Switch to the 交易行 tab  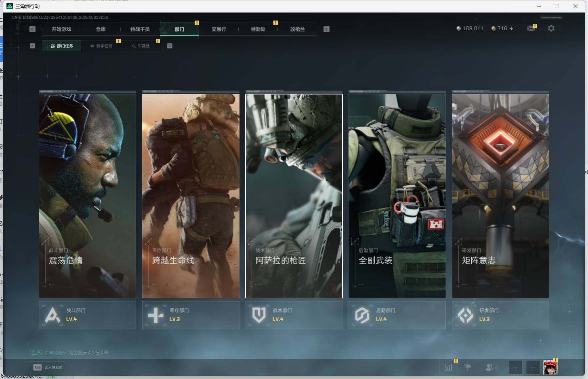tap(219, 29)
